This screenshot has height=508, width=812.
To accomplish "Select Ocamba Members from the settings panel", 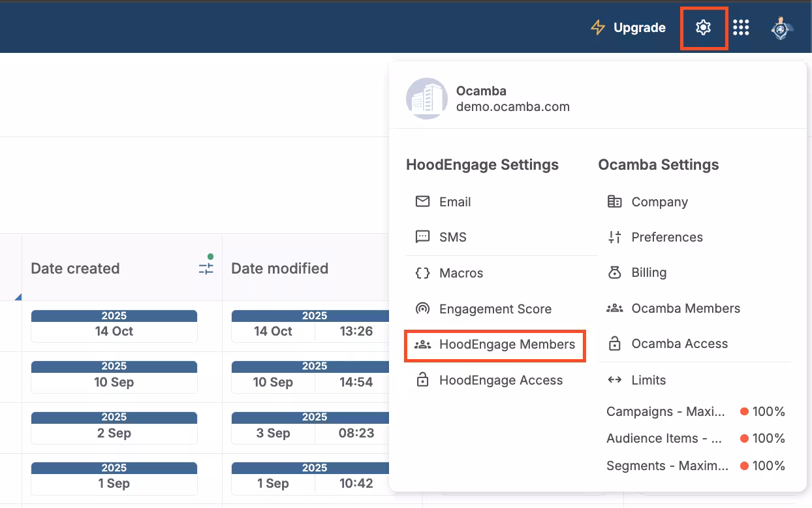I will 685,308.
